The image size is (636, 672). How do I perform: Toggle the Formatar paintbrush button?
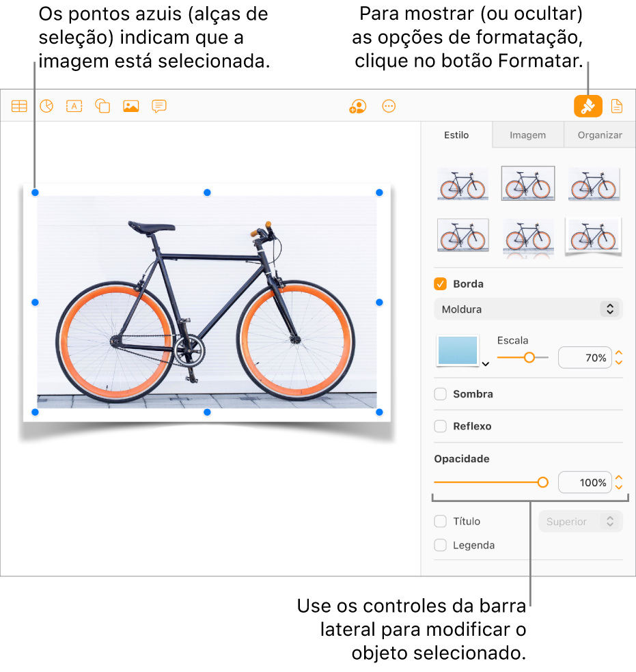coord(588,107)
